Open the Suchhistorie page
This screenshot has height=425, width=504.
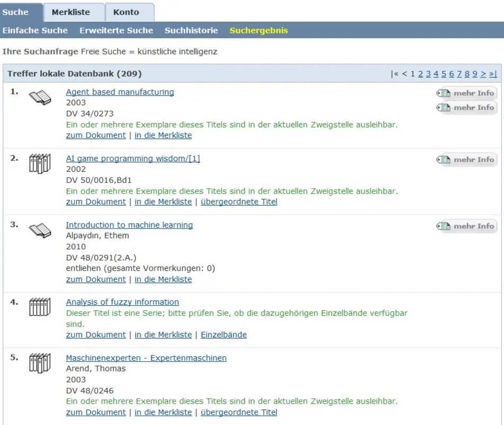pos(191,30)
